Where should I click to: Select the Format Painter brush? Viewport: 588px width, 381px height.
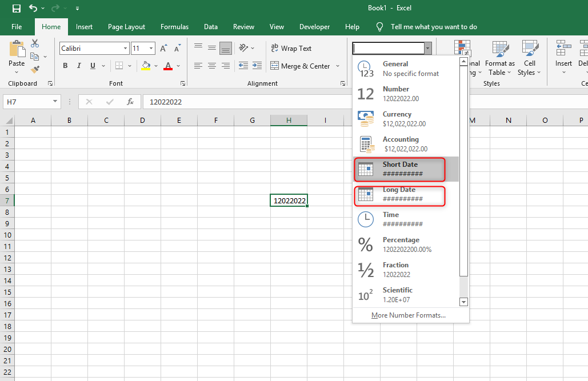35,69
